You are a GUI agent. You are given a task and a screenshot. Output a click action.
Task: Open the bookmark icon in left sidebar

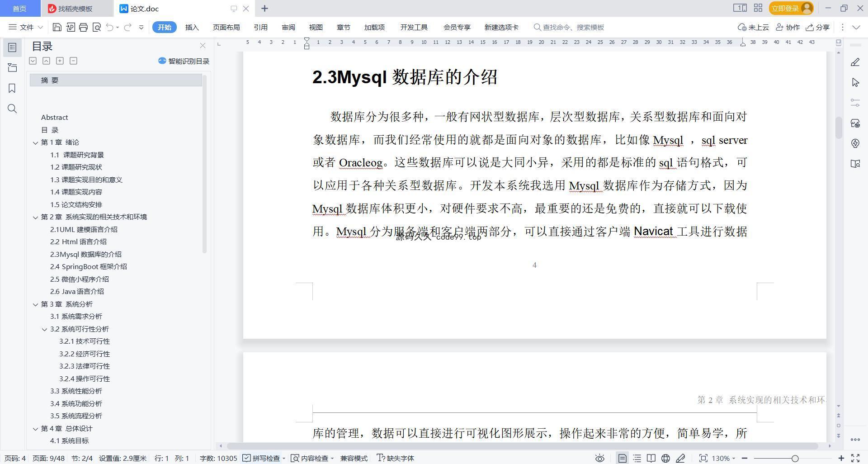12,88
